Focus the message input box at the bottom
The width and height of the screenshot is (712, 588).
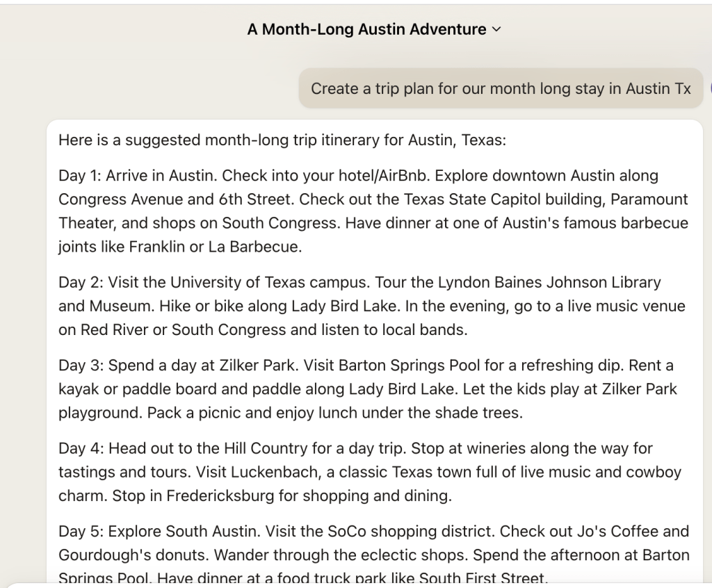coord(356,585)
